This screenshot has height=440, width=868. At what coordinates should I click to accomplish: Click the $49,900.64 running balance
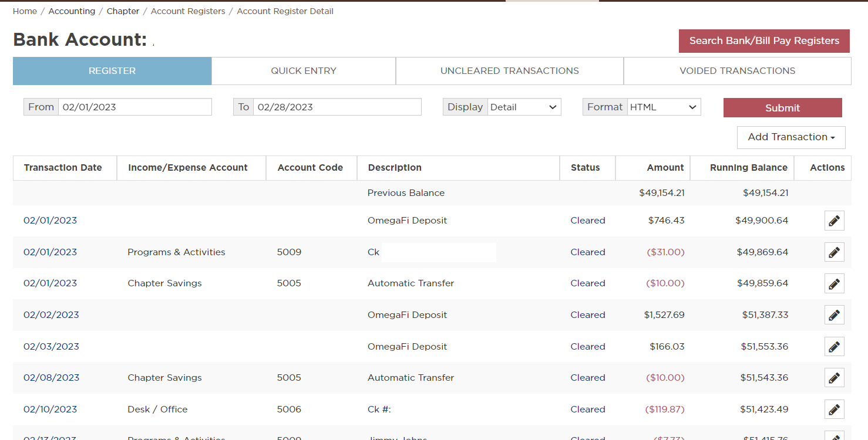tap(762, 221)
